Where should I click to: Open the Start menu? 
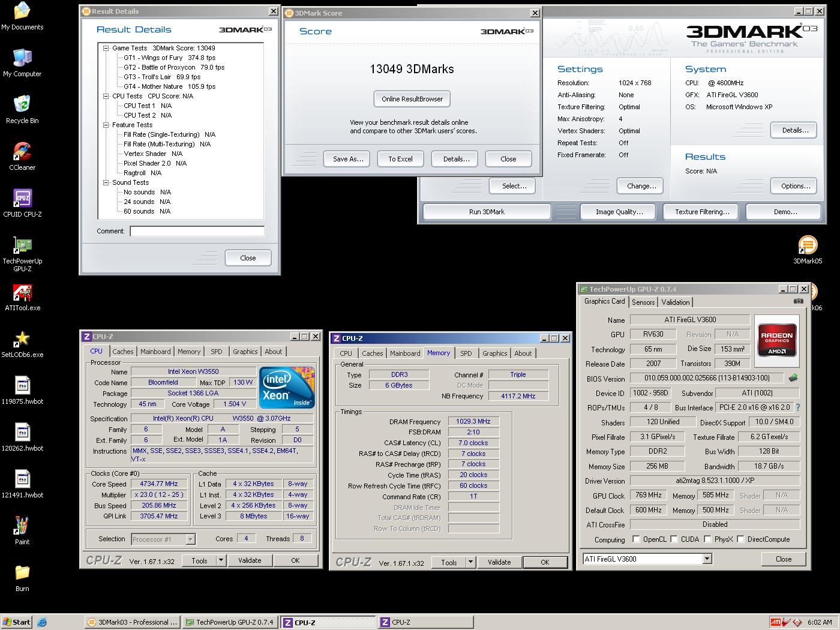coord(16,622)
